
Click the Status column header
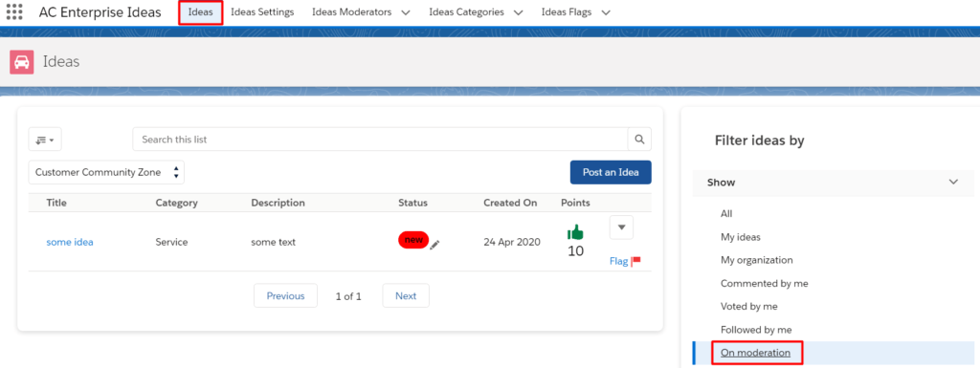(x=413, y=203)
